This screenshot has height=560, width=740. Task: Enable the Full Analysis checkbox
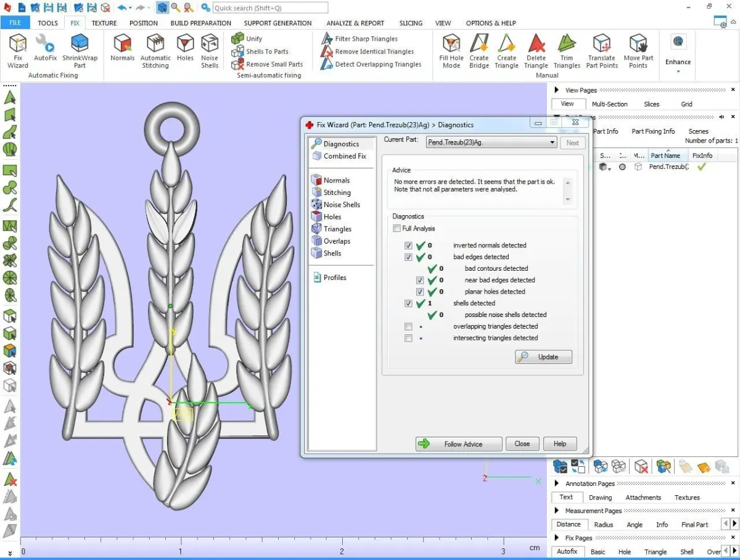[397, 229]
